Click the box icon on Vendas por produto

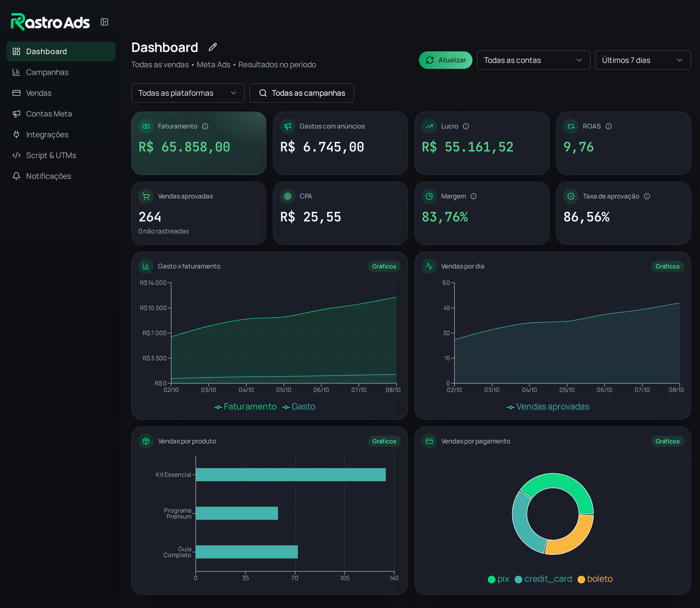(146, 441)
